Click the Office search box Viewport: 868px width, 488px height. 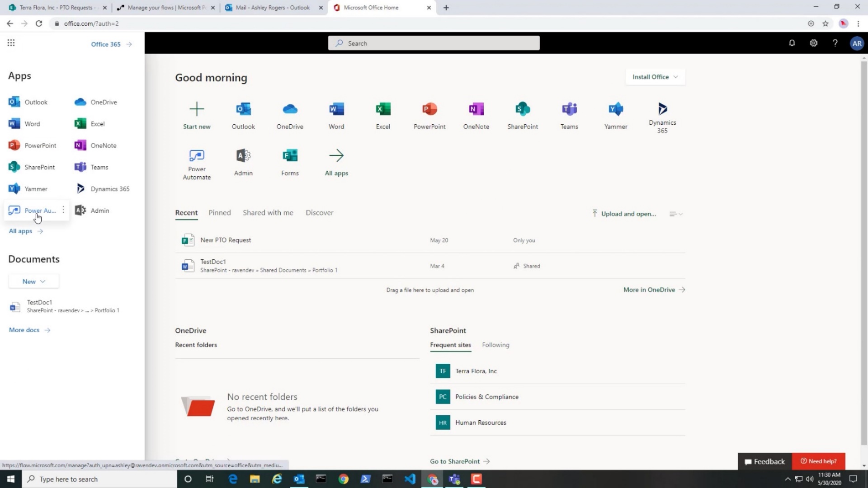[434, 43]
